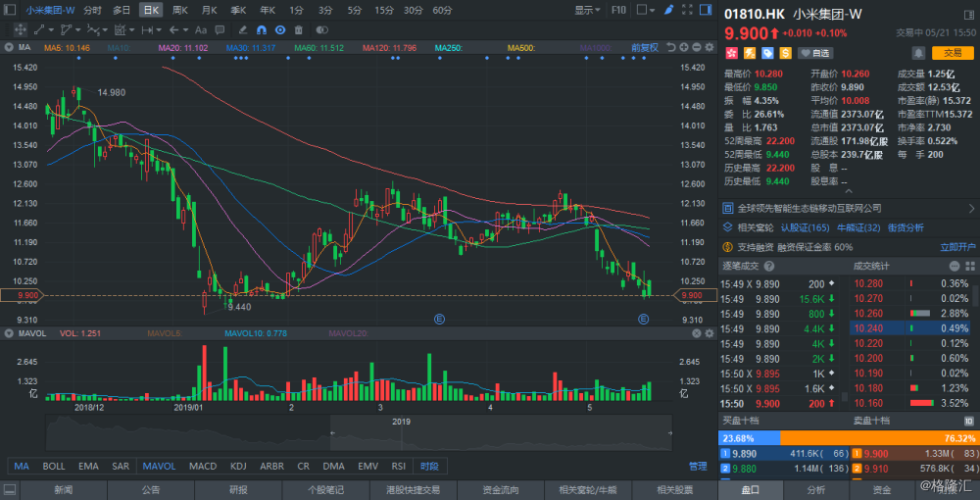Toggle the 自选 watchlist heart button
This screenshot has width=980, height=500.
coord(815,52)
